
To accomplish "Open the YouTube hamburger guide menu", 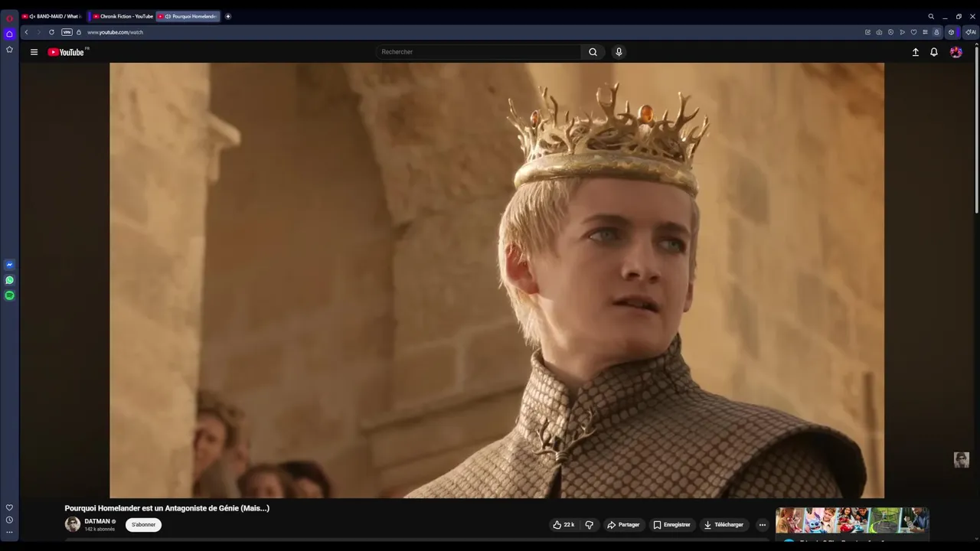I will tap(34, 52).
